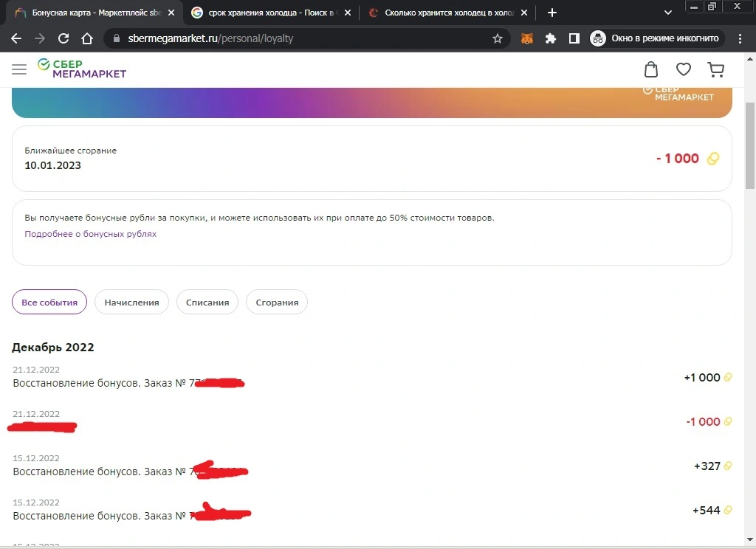Image resolution: width=756 pixels, height=549 pixels.
Task: Open the shopping cart icon
Action: click(716, 70)
